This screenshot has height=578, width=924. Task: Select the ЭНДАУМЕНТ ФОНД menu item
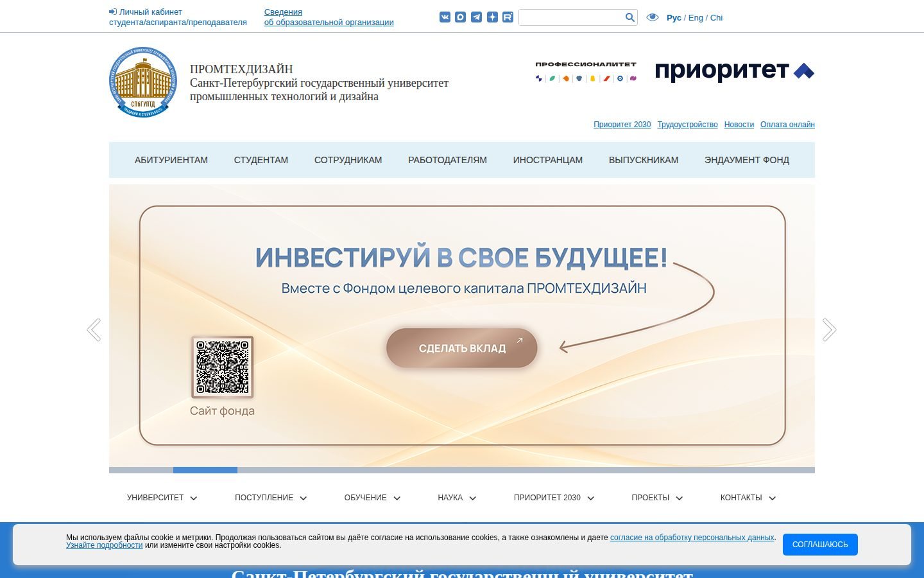747,160
